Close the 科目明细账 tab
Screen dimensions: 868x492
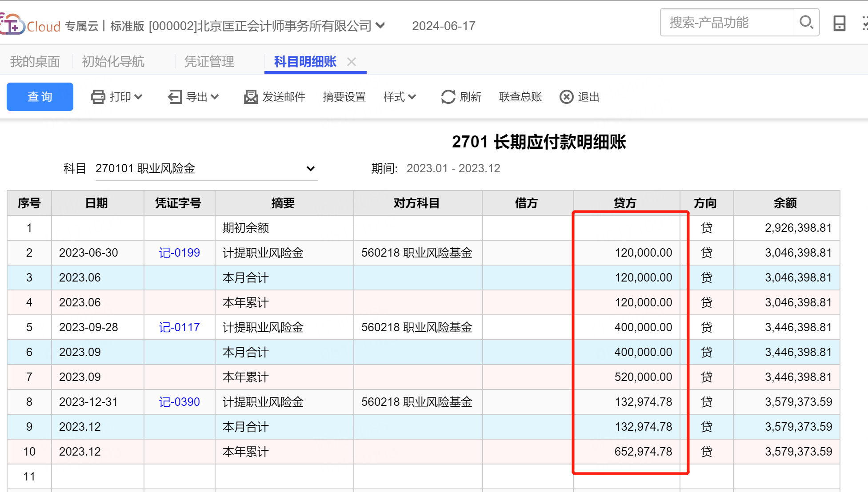click(x=352, y=62)
